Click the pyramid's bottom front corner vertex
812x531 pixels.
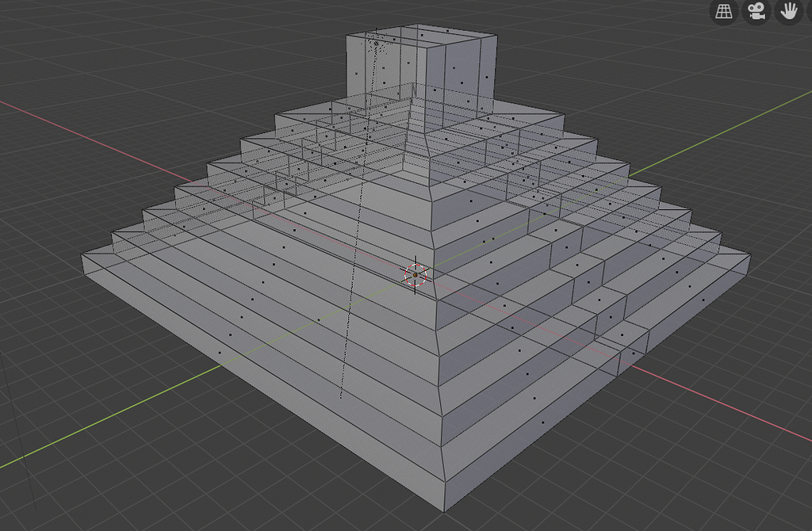coord(444,513)
